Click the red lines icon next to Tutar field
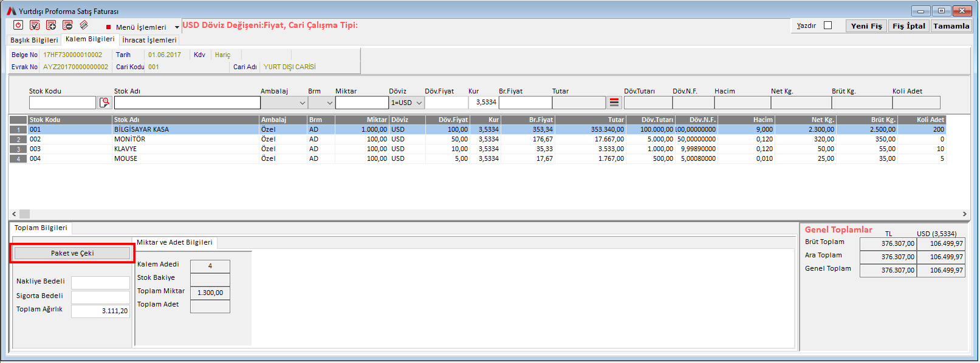The image size is (980, 363). pos(614,103)
